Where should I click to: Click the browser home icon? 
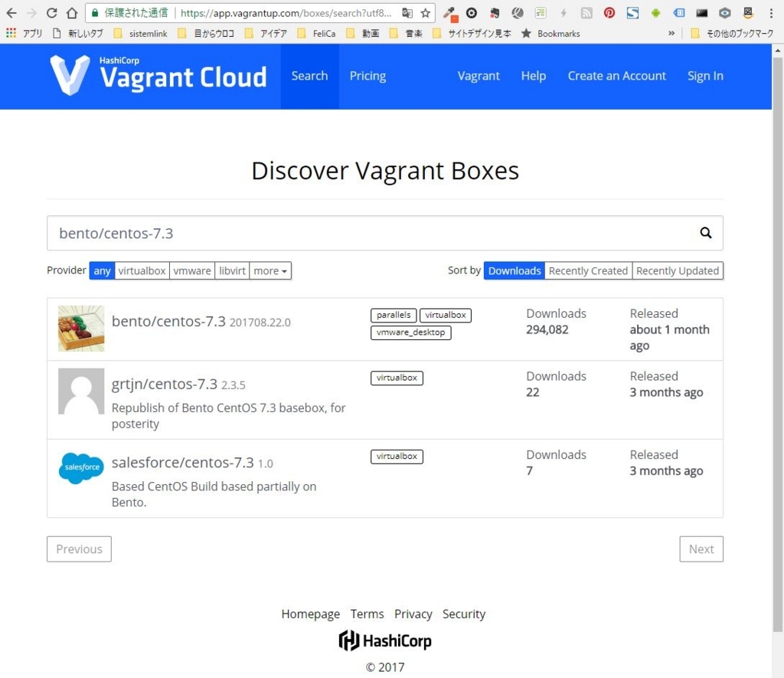pos(72,13)
